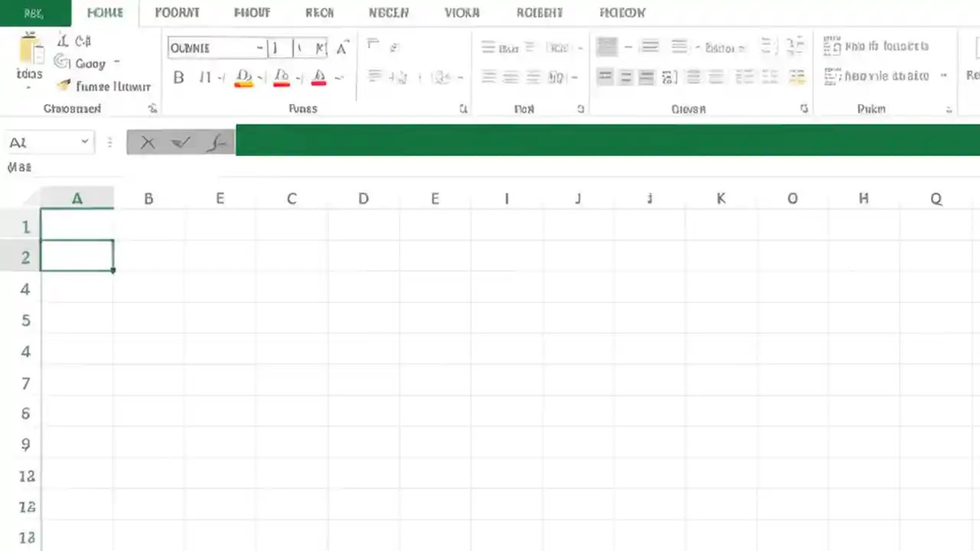980x551 pixels.
Task: Expand the Name Box dropdown arrow
Action: click(x=85, y=142)
